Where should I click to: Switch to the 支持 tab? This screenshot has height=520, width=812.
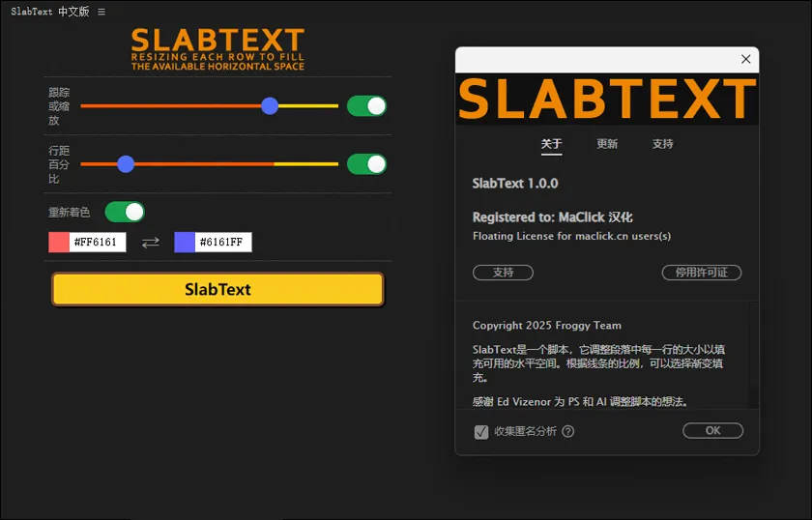pyautogui.click(x=662, y=144)
